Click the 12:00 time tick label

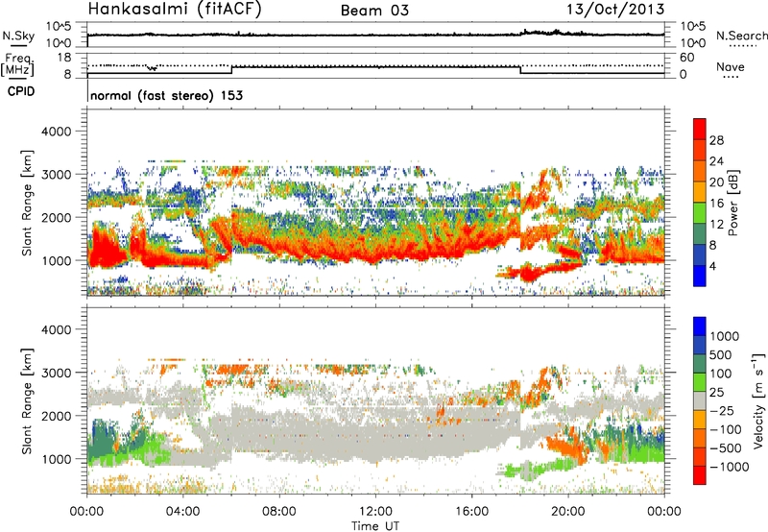[x=375, y=512]
